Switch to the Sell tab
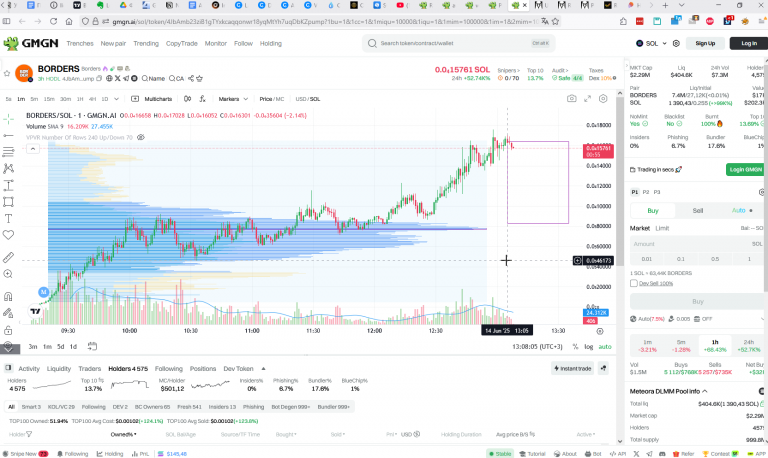Viewport: 768px width, 458px height. [697, 211]
